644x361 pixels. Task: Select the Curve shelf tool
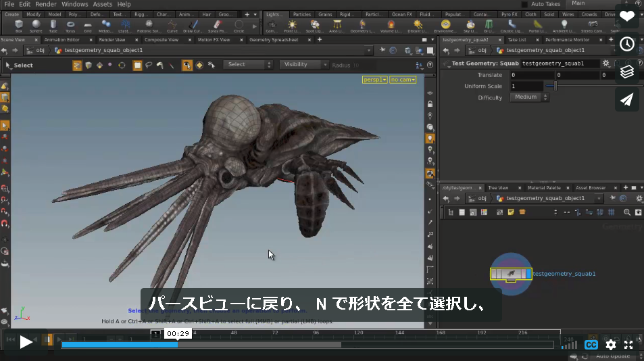(172, 26)
